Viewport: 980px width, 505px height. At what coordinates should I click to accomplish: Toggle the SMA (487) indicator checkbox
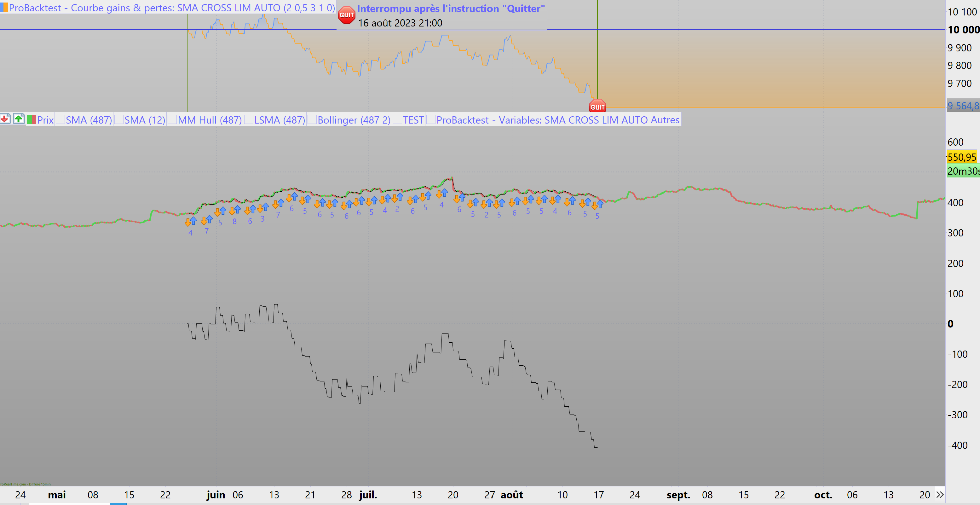61,120
